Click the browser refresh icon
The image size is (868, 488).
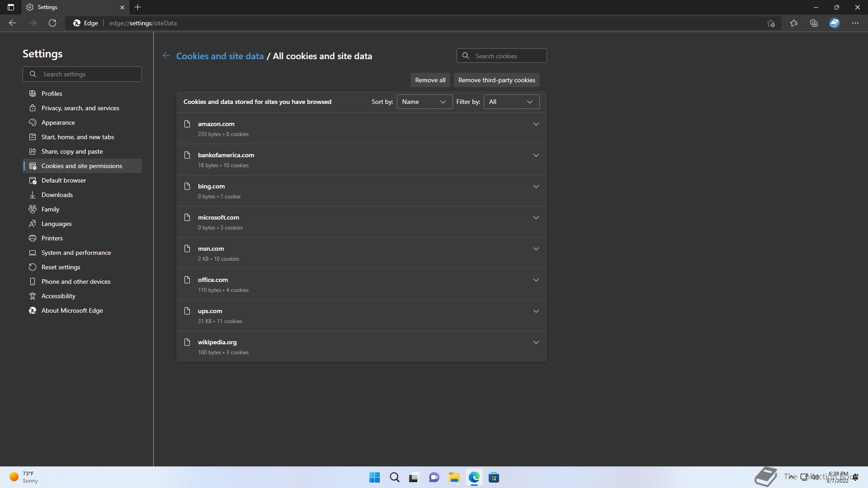pos(52,23)
